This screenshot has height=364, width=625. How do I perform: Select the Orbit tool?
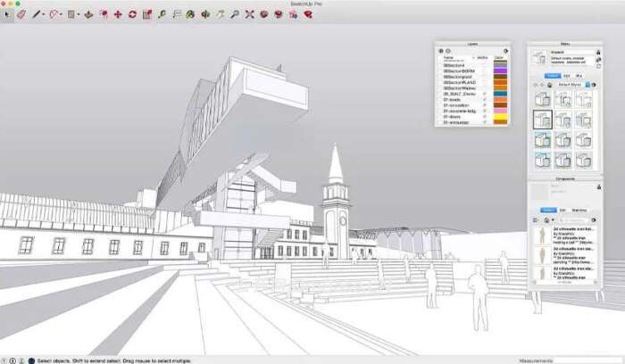[205, 15]
